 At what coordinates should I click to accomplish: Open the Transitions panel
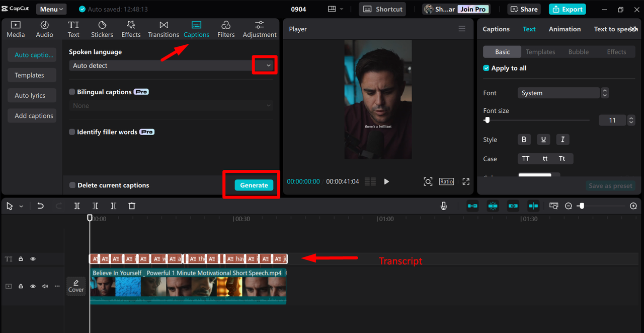[164, 29]
